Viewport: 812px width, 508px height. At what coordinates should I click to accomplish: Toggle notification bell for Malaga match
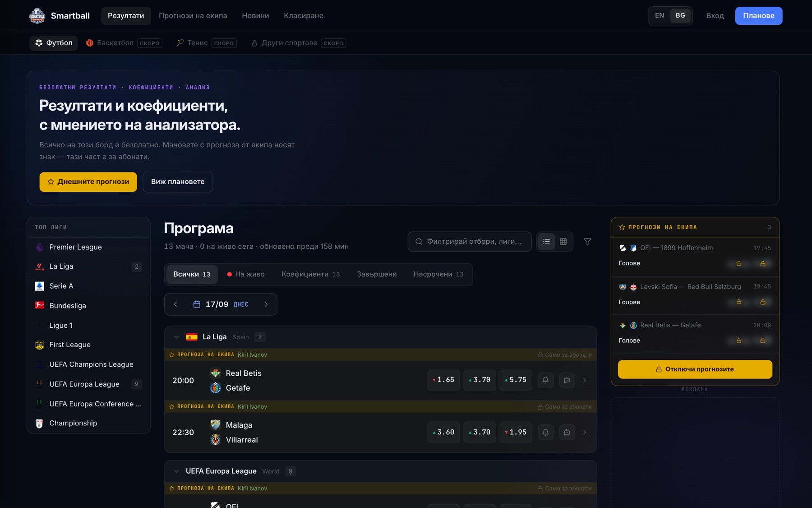pyautogui.click(x=545, y=432)
